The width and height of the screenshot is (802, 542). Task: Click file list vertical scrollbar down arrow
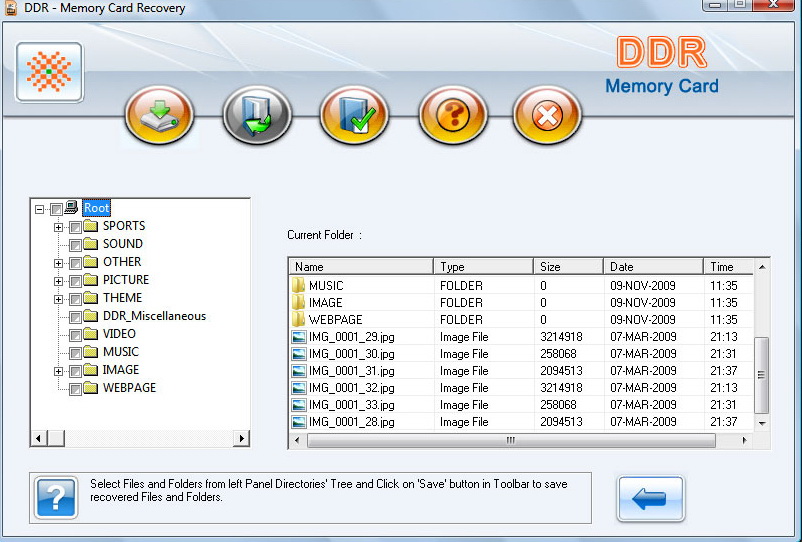762,423
